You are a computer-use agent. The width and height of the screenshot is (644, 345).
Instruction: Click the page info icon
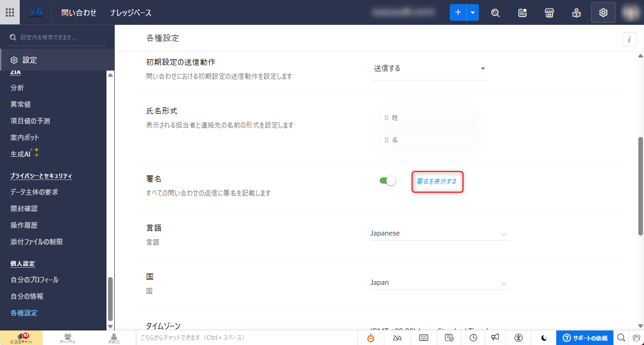pos(629,39)
